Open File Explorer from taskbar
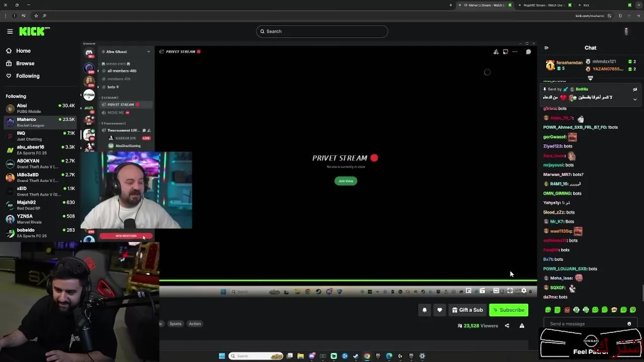This screenshot has width=644, height=362. (x=300, y=356)
